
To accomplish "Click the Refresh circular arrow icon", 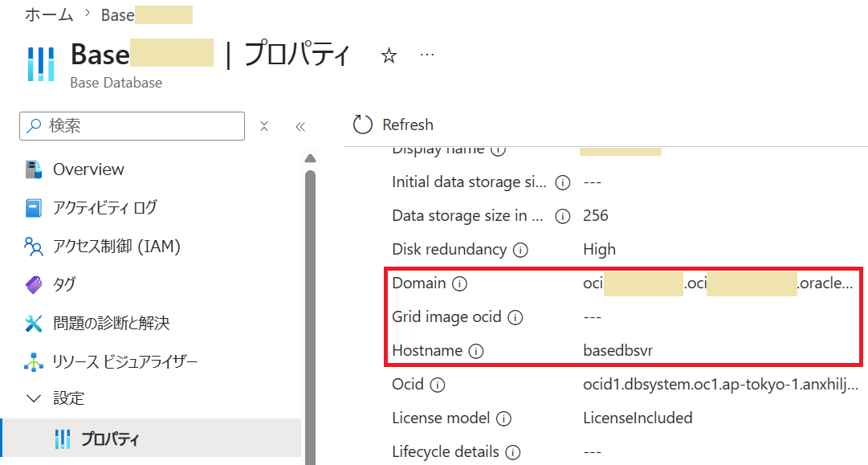I will pyautogui.click(x=363, y=124).
